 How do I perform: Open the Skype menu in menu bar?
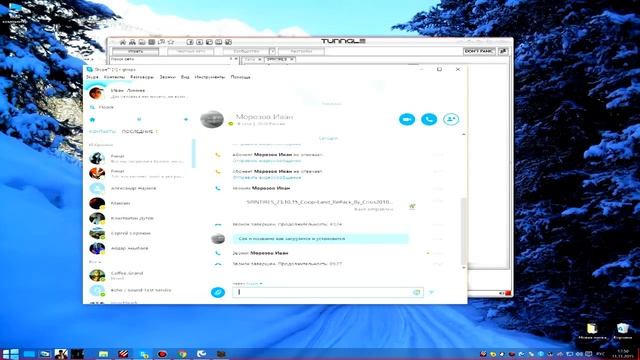[x=92, y=77]
